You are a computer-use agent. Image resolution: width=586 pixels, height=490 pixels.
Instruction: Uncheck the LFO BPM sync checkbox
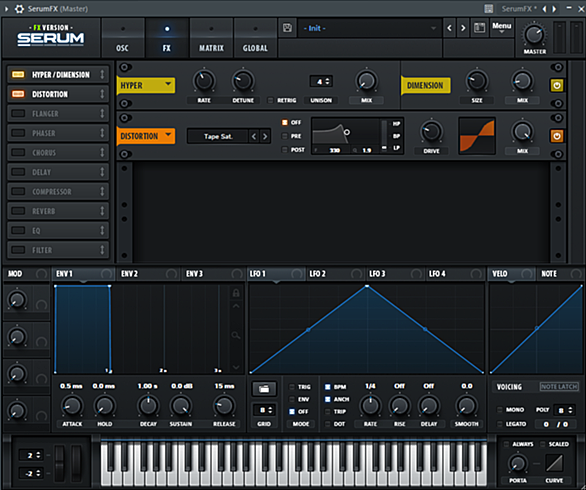tap(328, 387)
